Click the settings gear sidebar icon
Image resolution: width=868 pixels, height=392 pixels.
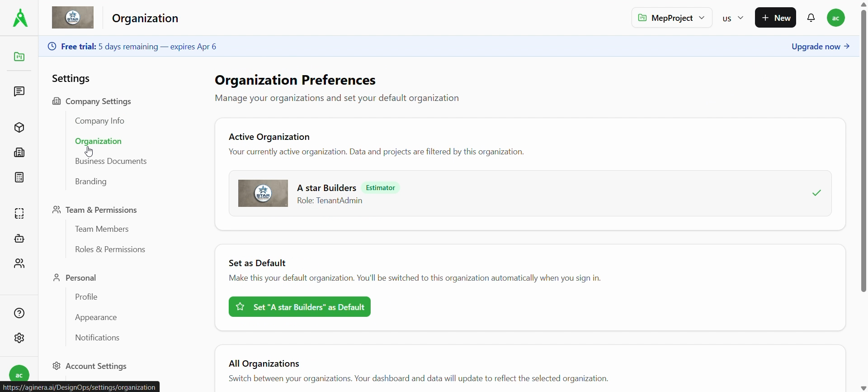[x=19, y=338]
